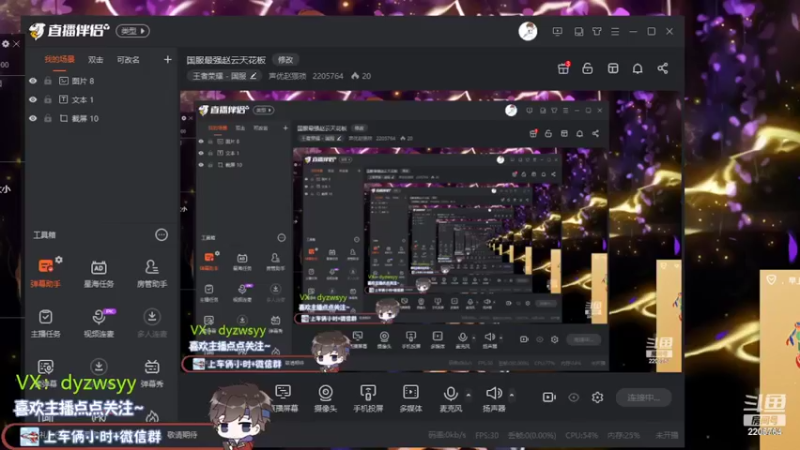The height and width of the screenshot is (450, 800).
Task: Select the 文本 1 source row
Action: coord(101,99)
